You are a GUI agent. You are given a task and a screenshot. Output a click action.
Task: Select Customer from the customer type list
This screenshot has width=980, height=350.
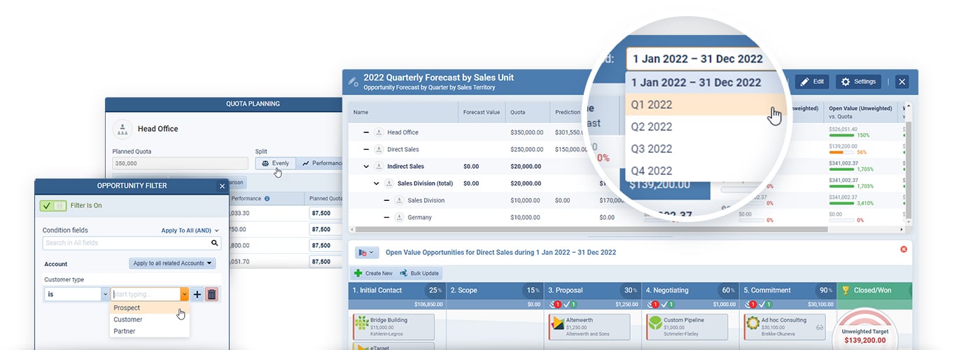[149, 319]
